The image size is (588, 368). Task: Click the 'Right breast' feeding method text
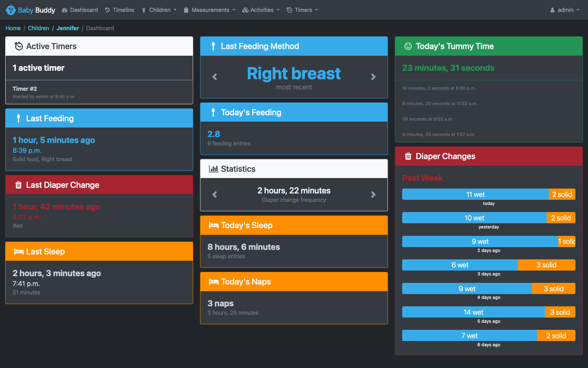(x=294, y=74)
